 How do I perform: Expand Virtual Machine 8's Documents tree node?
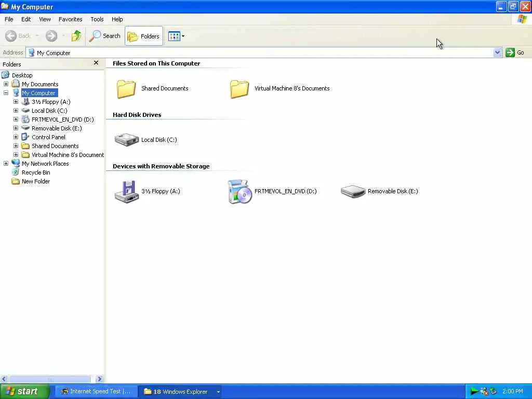16,154
